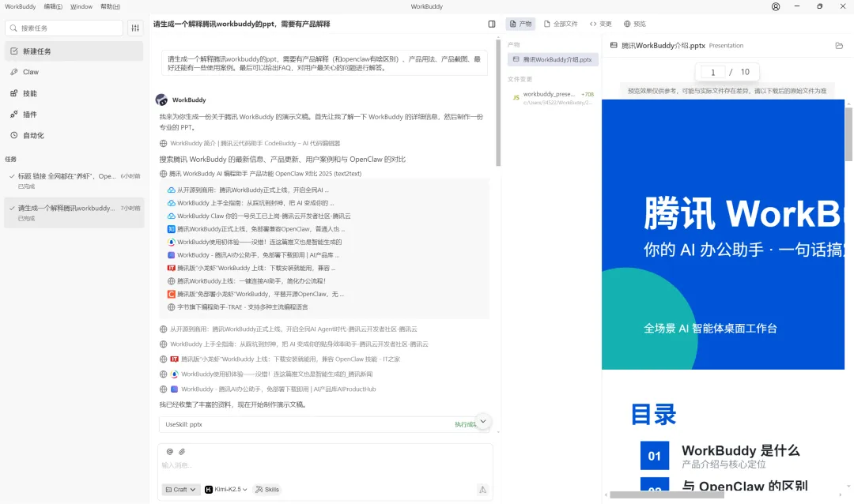
Task: Switch to the 预览 tab
Action: [x=634, y=24]
